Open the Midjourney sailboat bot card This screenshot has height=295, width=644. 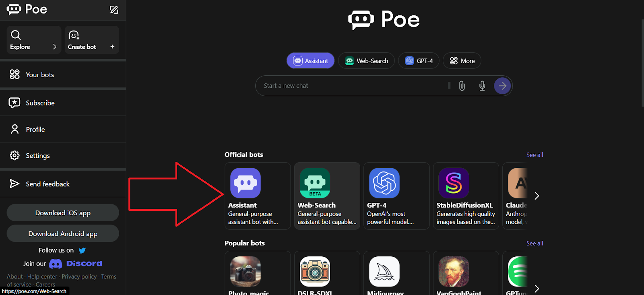click(396, 273)
